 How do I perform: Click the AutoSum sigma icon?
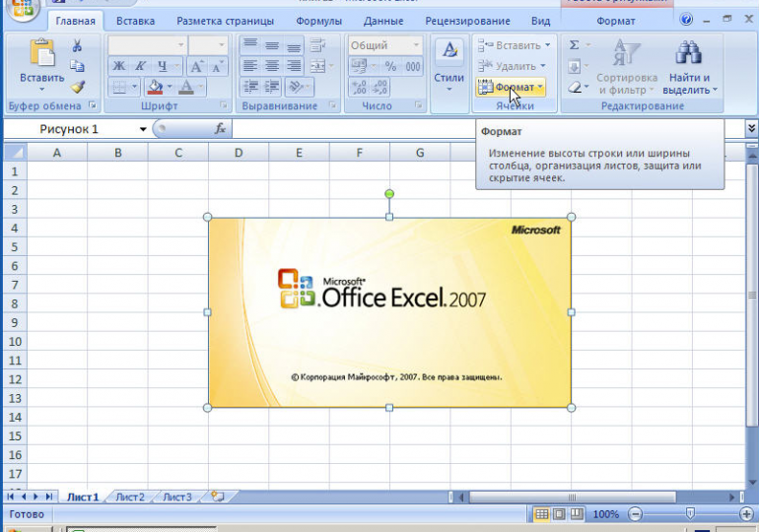pyautogui.click(x=575, y=45)
